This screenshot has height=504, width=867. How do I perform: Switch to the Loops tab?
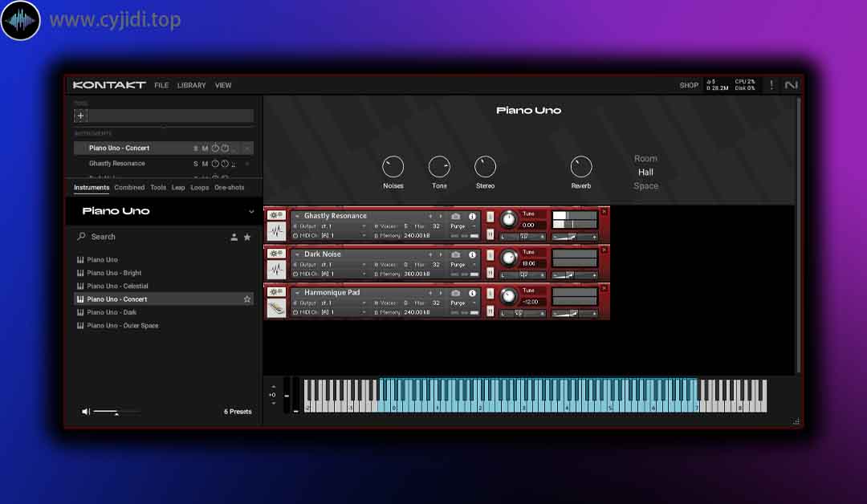click(200, 187)
